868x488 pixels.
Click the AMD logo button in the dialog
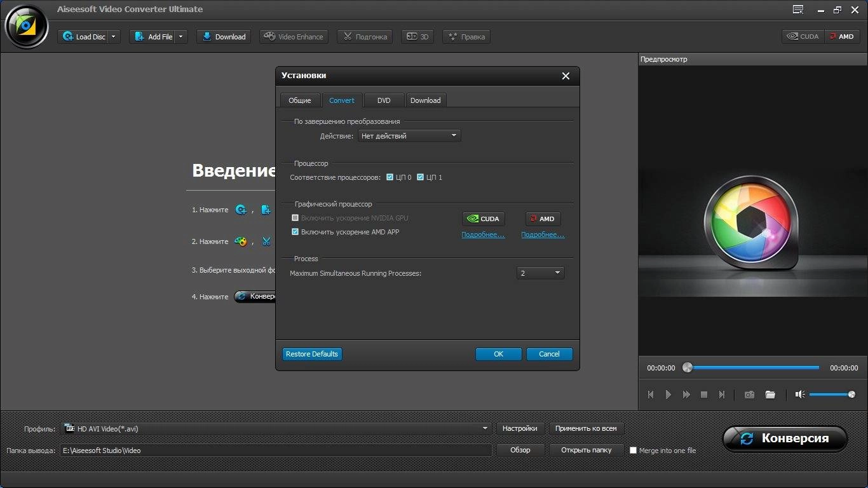pos(543,219)
